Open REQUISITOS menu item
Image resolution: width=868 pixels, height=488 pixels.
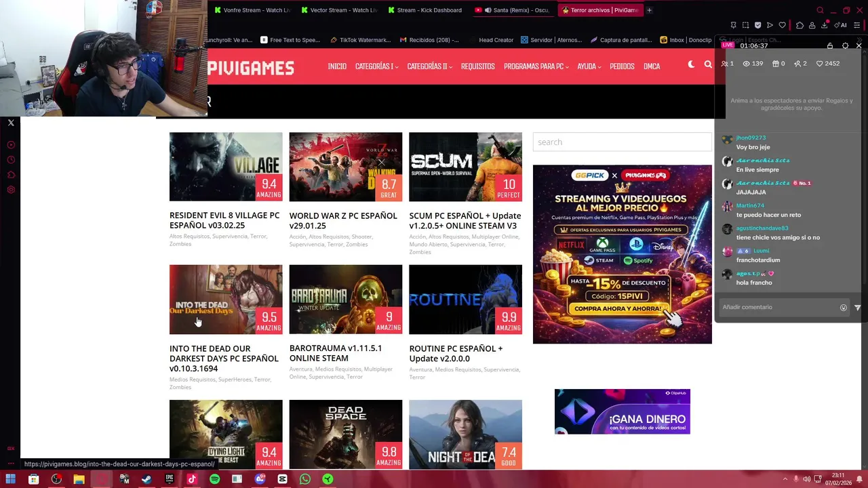point(477,66)
